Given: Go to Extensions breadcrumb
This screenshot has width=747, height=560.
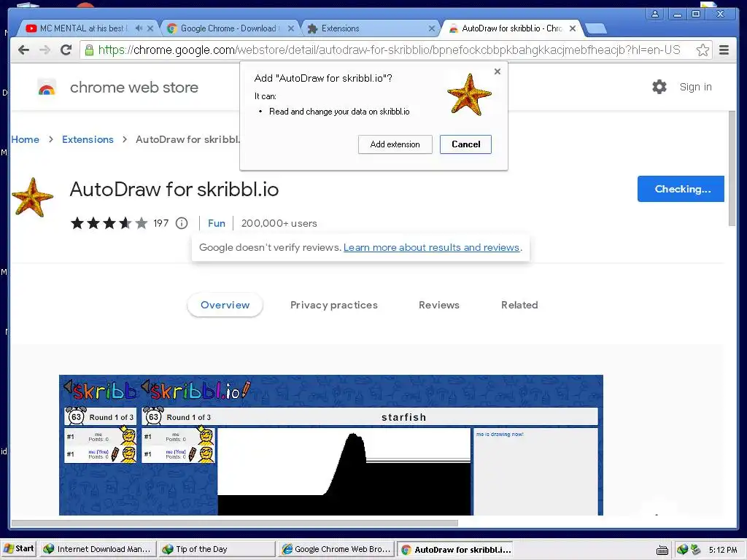Looking at the screenshot, I should [x=88, y=139].
